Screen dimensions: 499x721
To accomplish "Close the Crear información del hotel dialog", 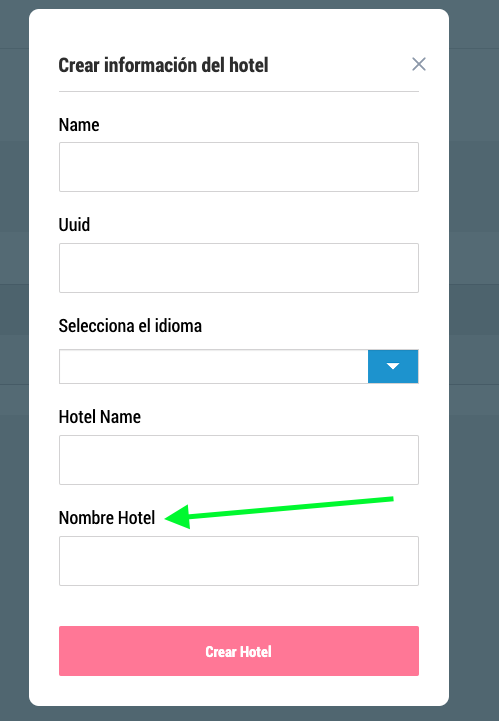I will click(419, 64).
